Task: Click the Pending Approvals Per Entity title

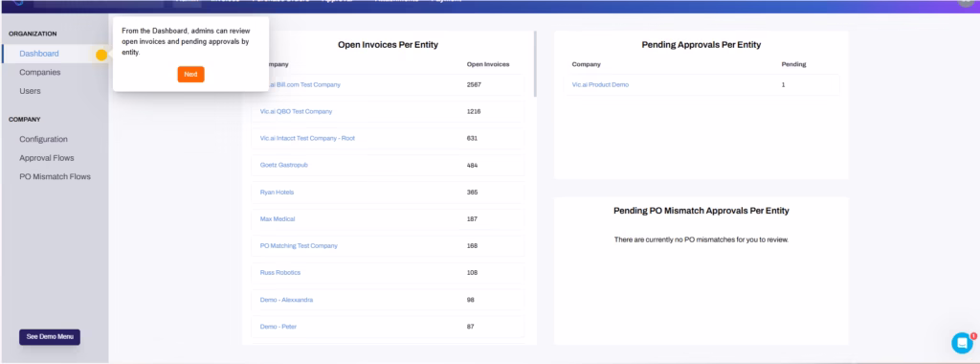Action: (702, 45)
